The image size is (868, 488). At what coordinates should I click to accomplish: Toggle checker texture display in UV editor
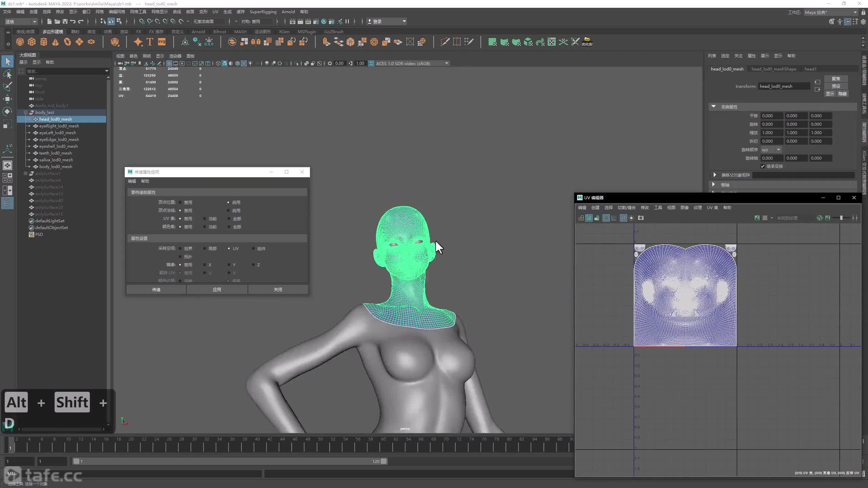(x=765, y=218)
